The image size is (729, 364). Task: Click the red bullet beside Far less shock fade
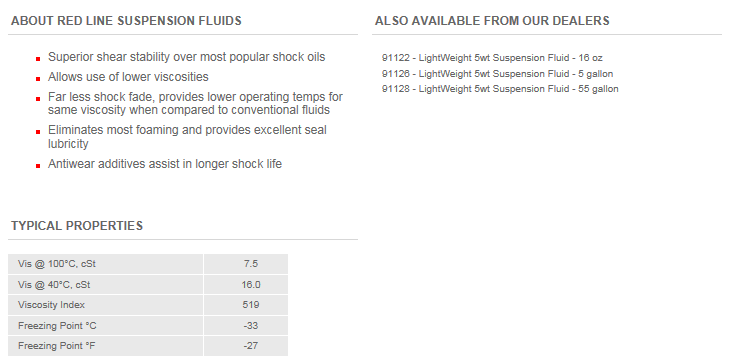(38, 99)
